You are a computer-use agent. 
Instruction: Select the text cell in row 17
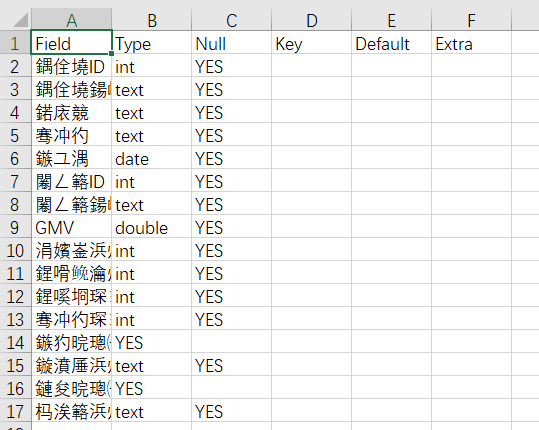pyautogui.click(x=152, y=411)
